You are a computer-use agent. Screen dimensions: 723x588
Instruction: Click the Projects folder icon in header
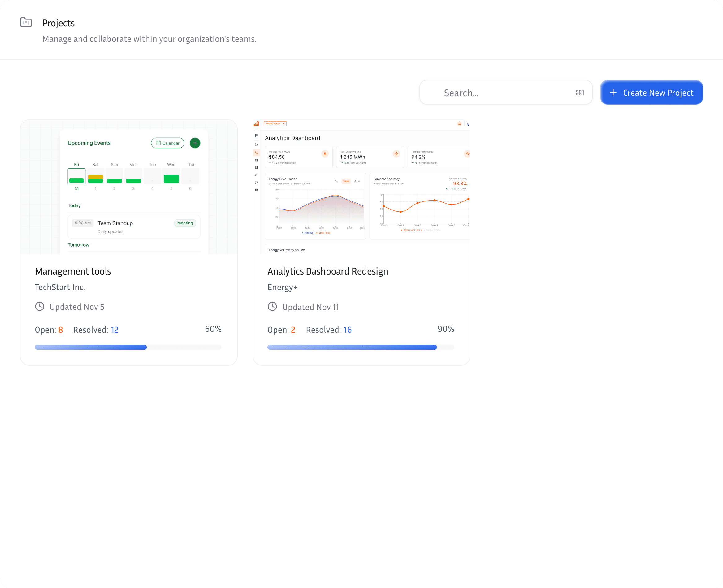click(x=26, y=22)
